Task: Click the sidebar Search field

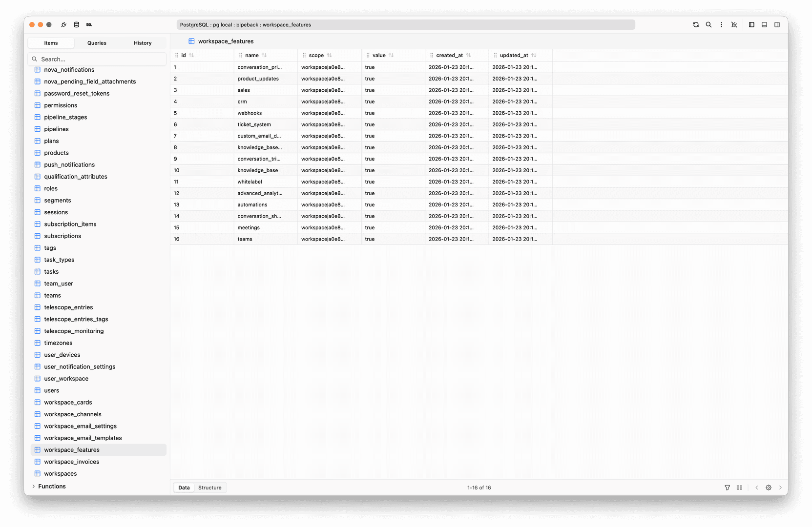Action: tap(98, 59)
